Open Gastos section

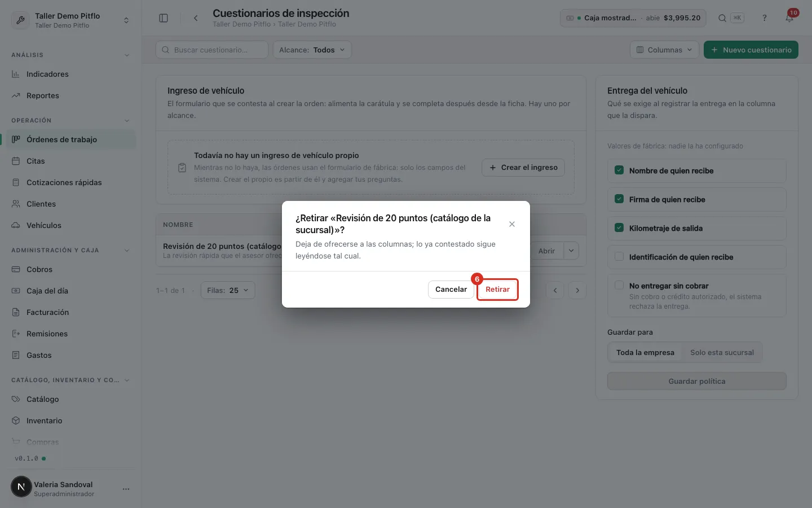[70, 355]
